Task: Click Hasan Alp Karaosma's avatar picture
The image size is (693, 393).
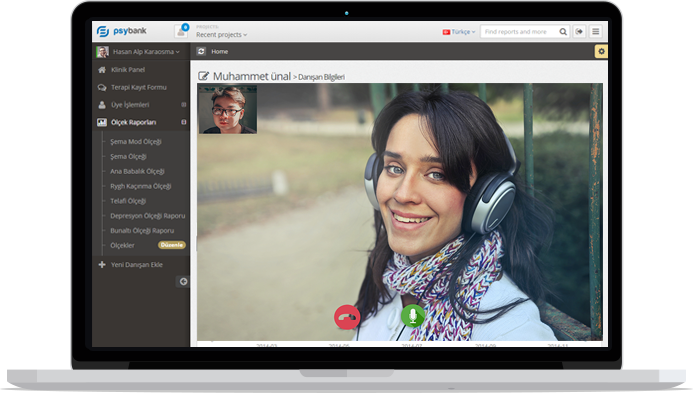Action: pyautogui.click(x=102, y=52)
